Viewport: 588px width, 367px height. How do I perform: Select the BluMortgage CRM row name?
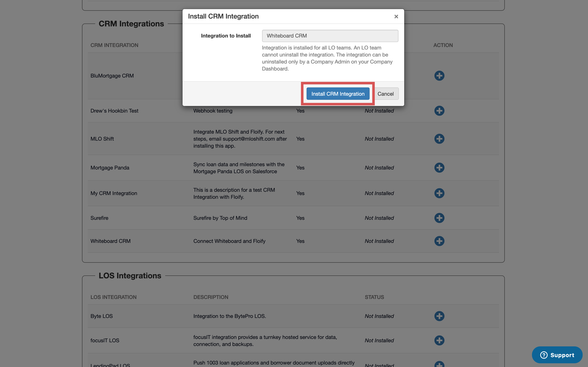tap(112, 76)
